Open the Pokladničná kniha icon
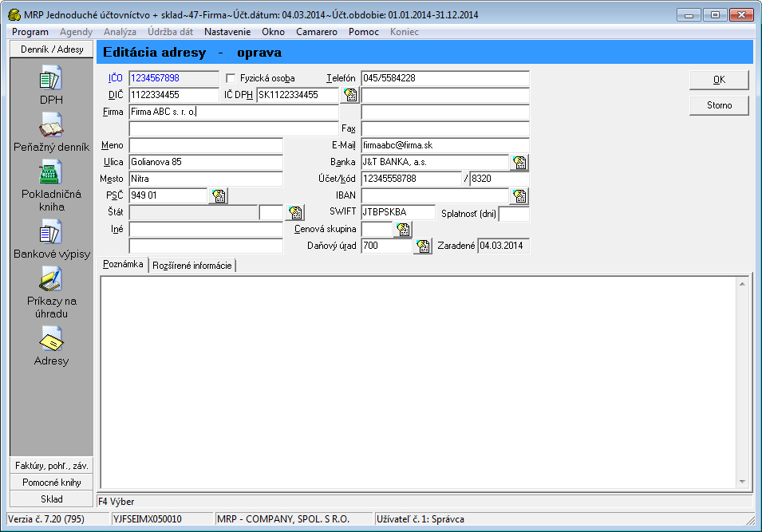762x532 pixels. coord(51,172)
